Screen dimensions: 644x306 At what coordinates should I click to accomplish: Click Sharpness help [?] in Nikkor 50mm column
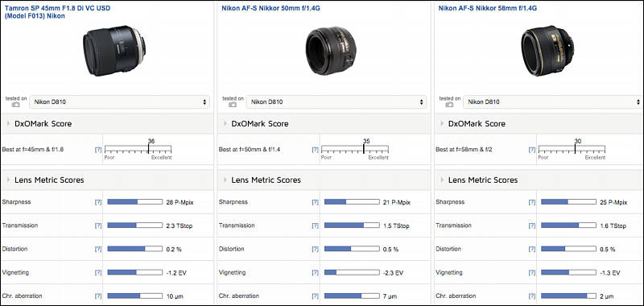tap(315, 202)
